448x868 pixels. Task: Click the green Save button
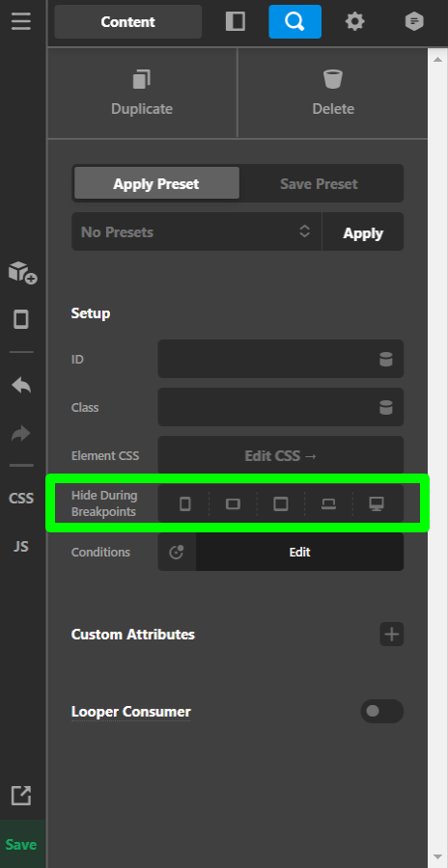point(21,844)
